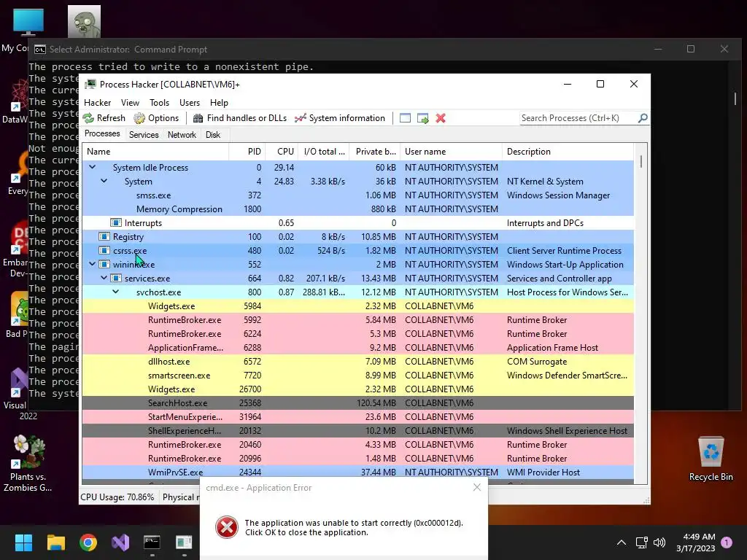Screen dimensions: 747x560
Task: Select RuntimeBroker.exe PID 6224
Action: [x=357, y=334]
